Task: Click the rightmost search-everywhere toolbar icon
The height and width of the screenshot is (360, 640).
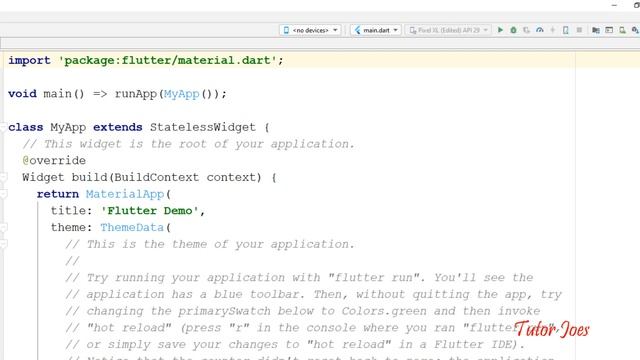Action: point(635,30)
